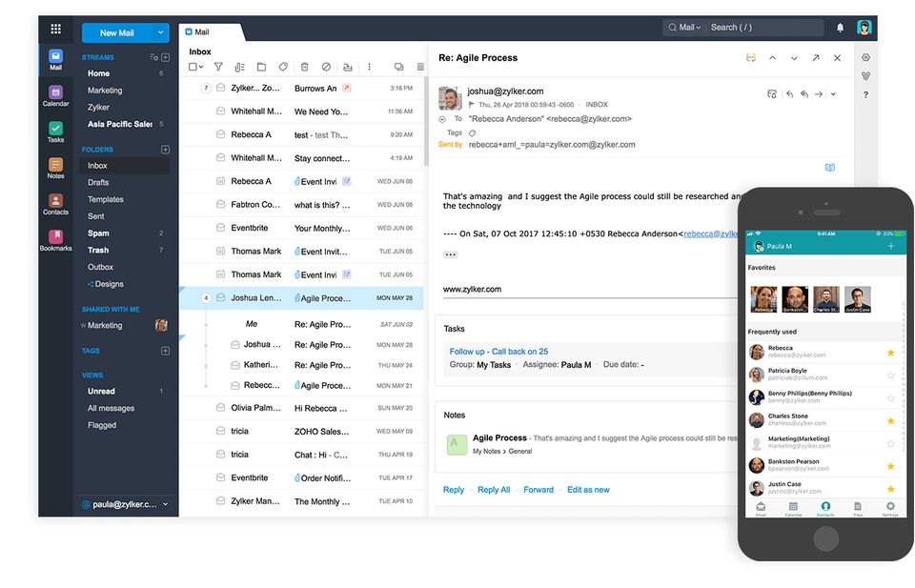Toggle favorite star for Rebecca on phone
The width and height of the screenshot is (915, 588).
[x=890, y=353]
